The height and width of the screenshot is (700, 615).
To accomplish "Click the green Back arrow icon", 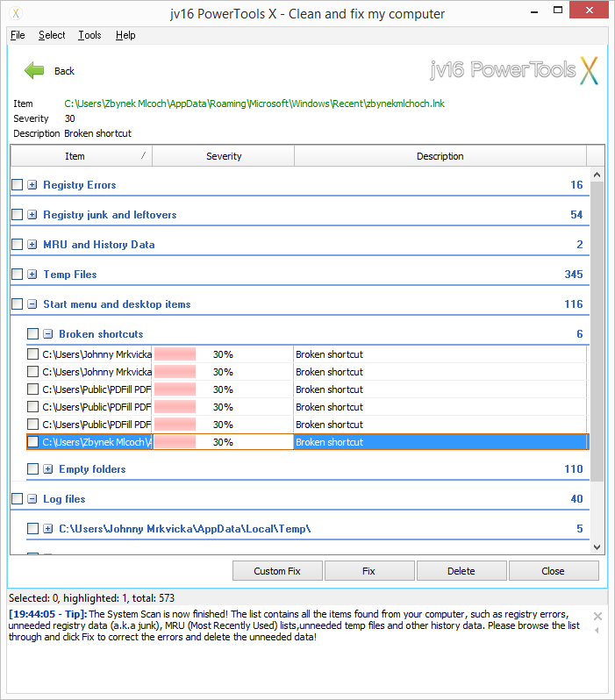I will point(34,70).
